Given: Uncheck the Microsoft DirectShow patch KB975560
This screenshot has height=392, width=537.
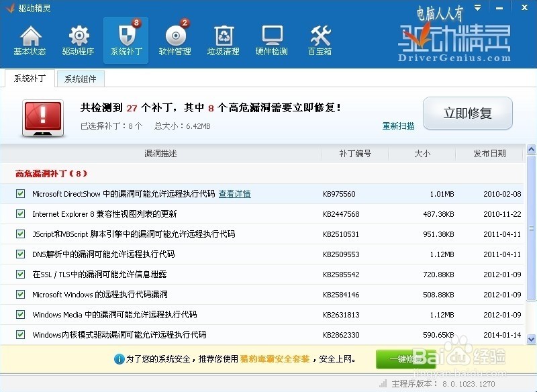Looking at the screenshot, I should point(21,194).
